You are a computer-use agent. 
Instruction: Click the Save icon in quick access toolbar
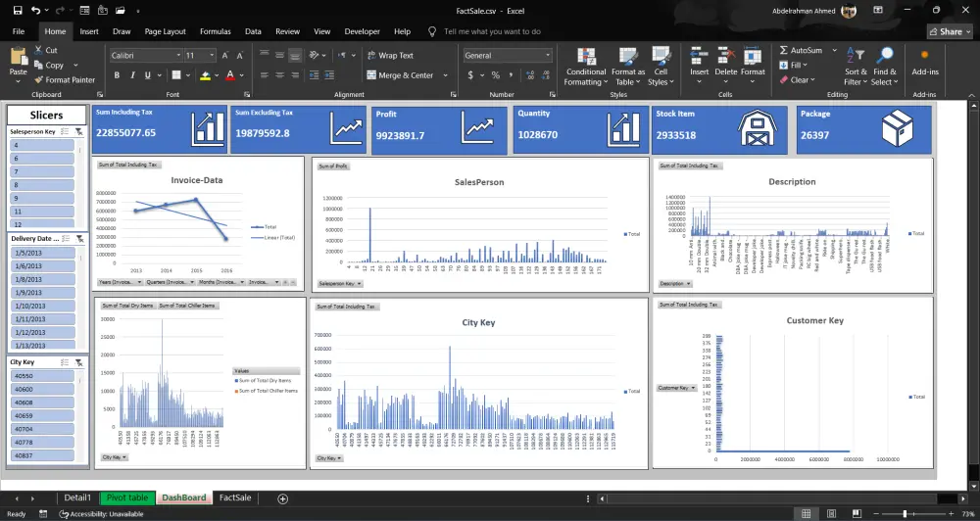(19, 10)
